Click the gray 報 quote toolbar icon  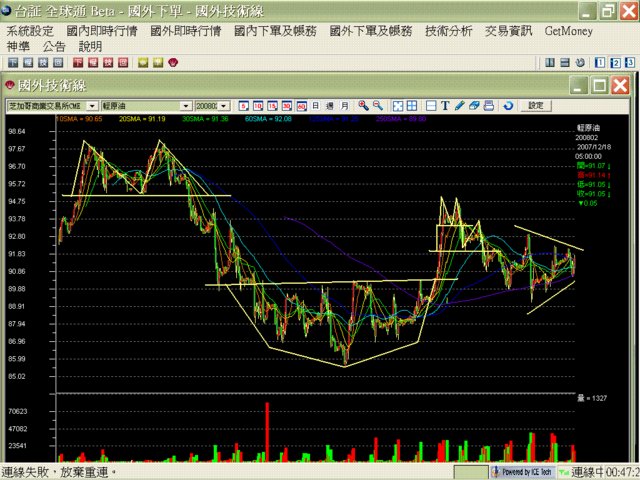(x=28, y=62)
